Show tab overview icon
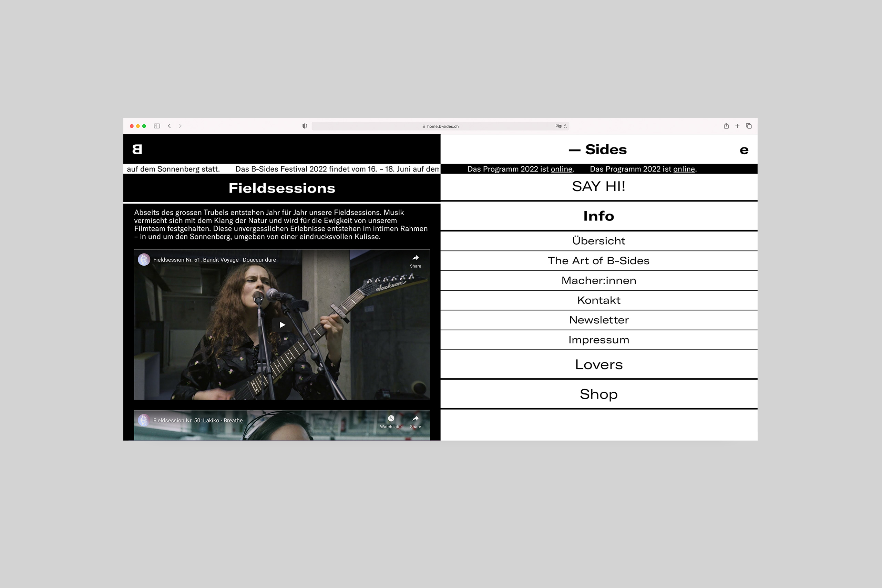This screenshot has height=588, width=882. (749, 126)
